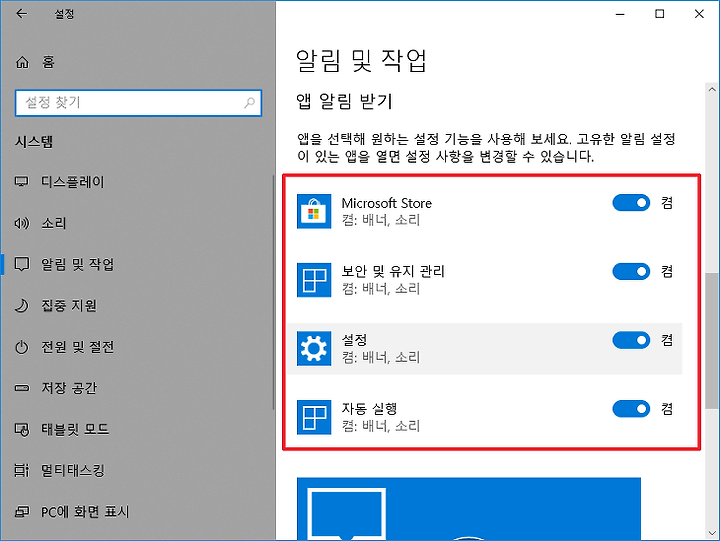Click the vertical scrollbar thumb
This screenshot has height=541, width=720.
pyautogui.click(x=712, y=340)
